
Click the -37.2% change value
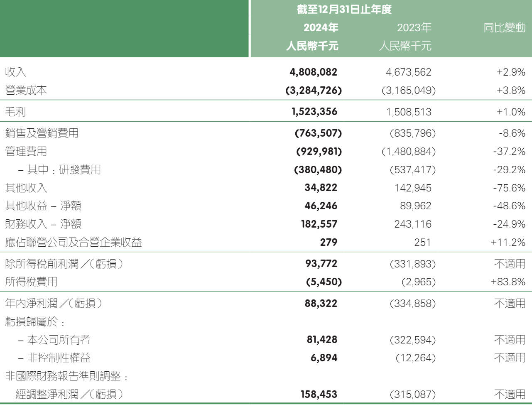click(509, 151)
